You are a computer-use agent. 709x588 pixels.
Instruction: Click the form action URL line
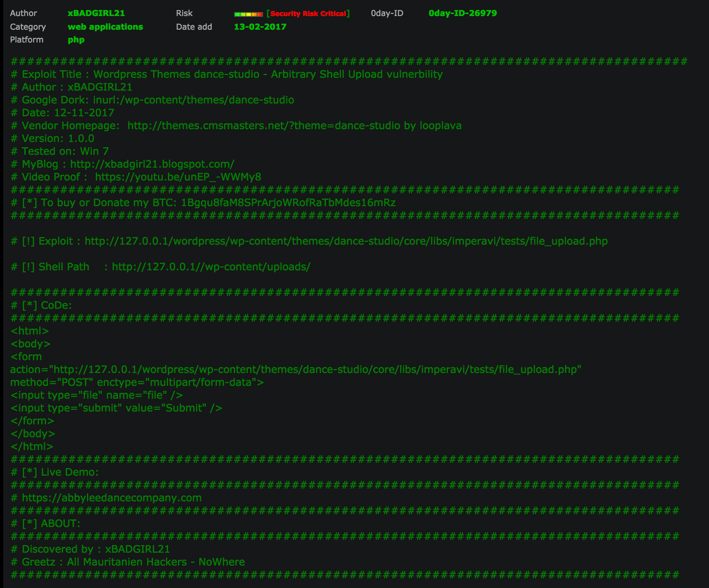[296, 369]
